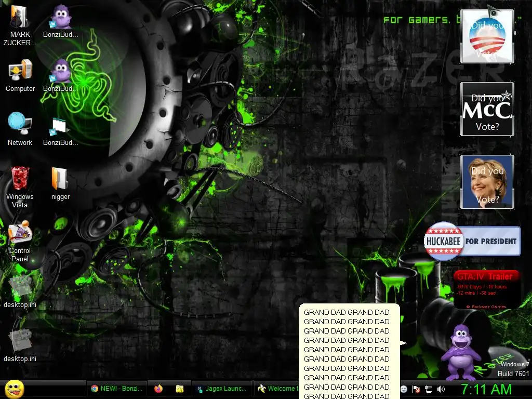
Task: Click the GRAND DAD speech balloon
Action: coord(350,351)
